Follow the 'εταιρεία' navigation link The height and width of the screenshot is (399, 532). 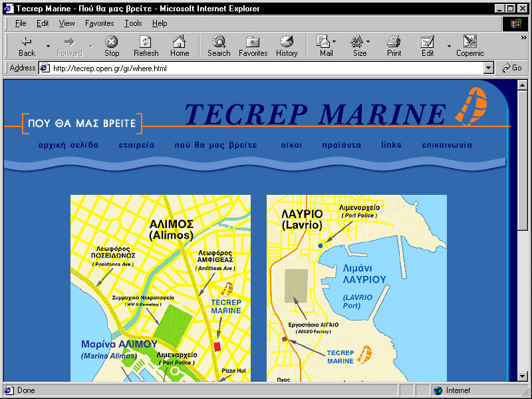[136, 145]
